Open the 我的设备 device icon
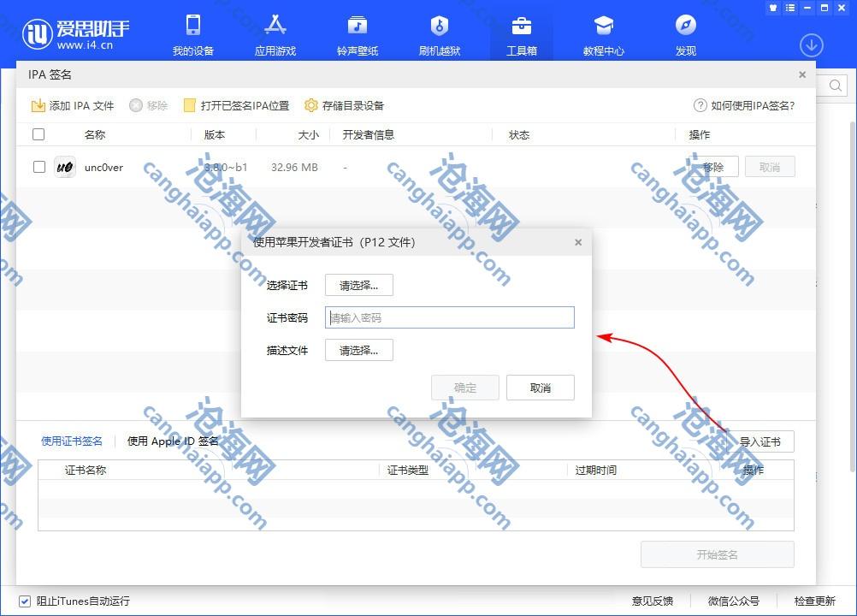This screenshot has height=616, width=857. point(193,26)
